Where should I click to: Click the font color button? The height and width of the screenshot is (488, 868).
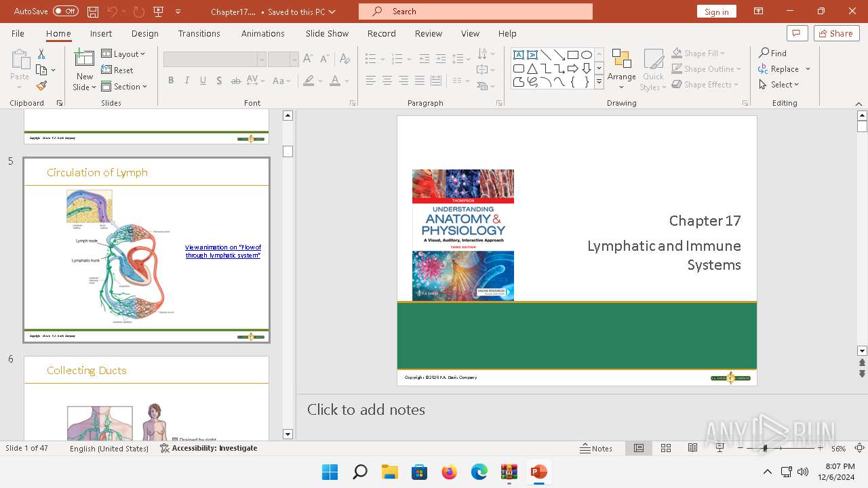coord(334,81)
